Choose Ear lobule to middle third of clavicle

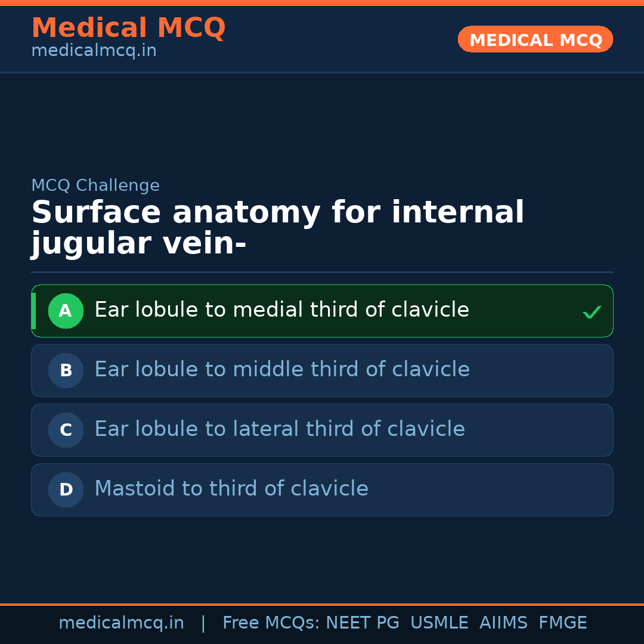[281, 370]
